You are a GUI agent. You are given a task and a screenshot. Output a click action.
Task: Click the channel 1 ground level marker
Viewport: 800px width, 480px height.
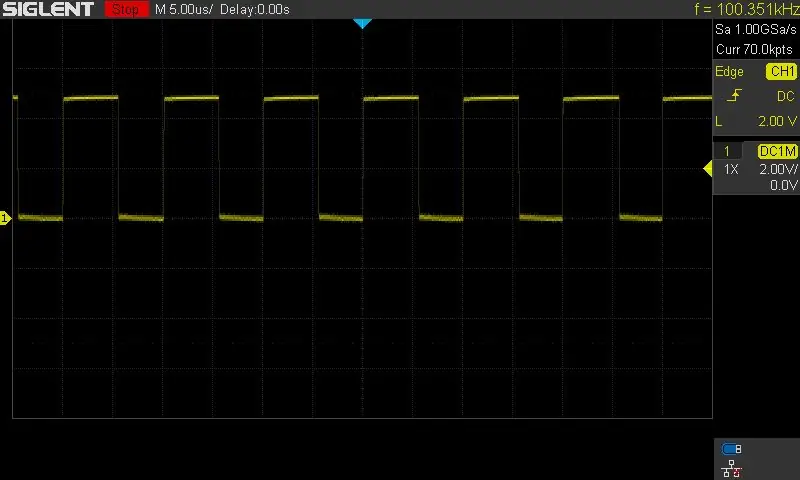(x=5, y=218)
